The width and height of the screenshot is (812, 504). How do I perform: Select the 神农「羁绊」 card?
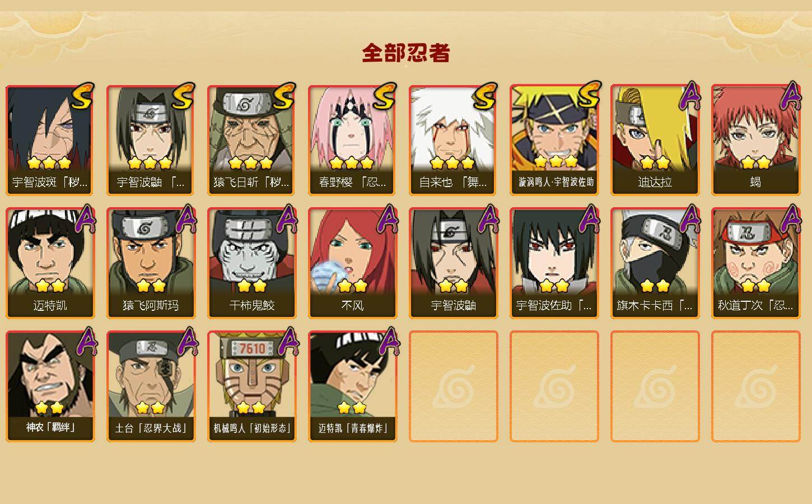pos(50,386)
